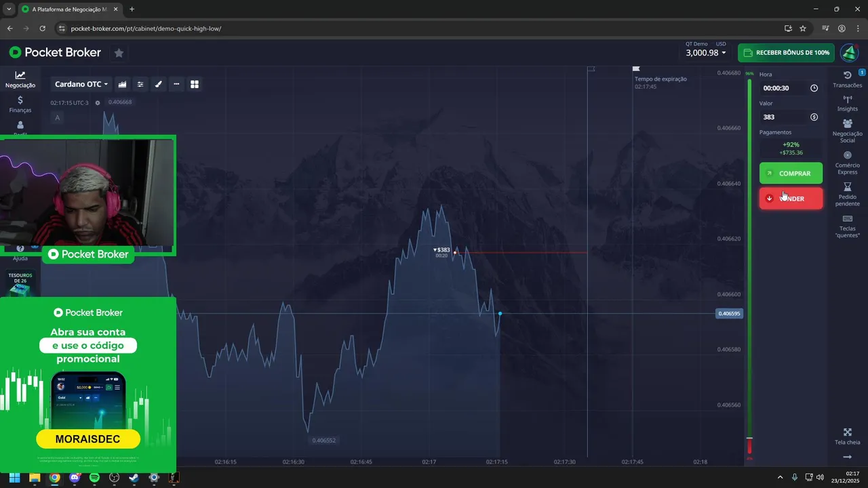
Task: Show hidden system tray icons
Action: point(780,477)
